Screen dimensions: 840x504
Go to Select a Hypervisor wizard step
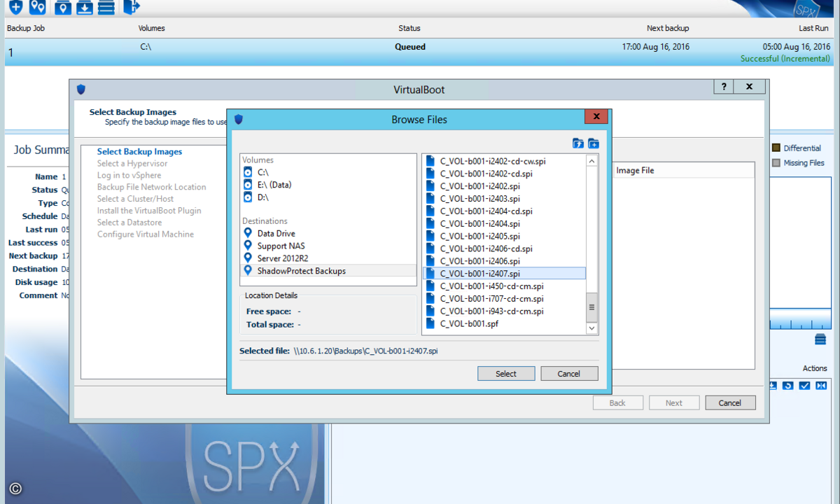click(x=132, y=164)
